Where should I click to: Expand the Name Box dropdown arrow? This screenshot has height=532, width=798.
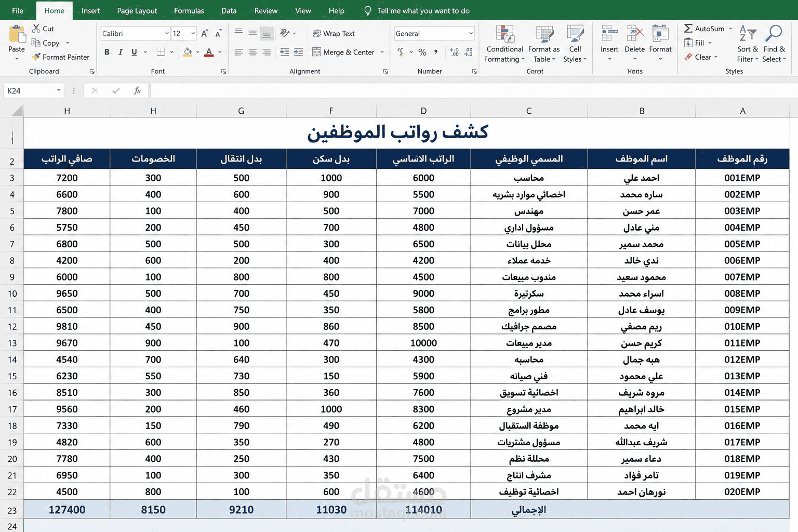tap(59, 90)
